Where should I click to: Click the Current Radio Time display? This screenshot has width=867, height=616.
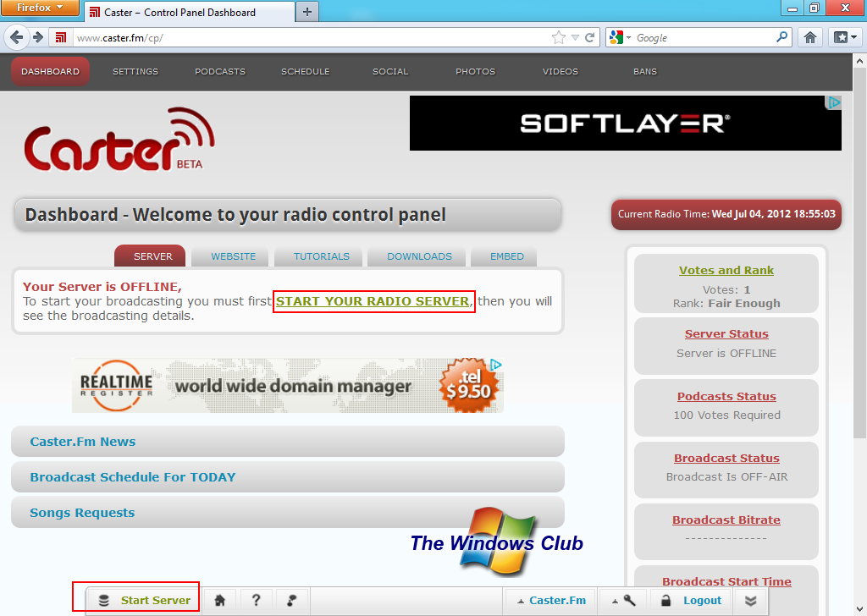tap(726, 214)
